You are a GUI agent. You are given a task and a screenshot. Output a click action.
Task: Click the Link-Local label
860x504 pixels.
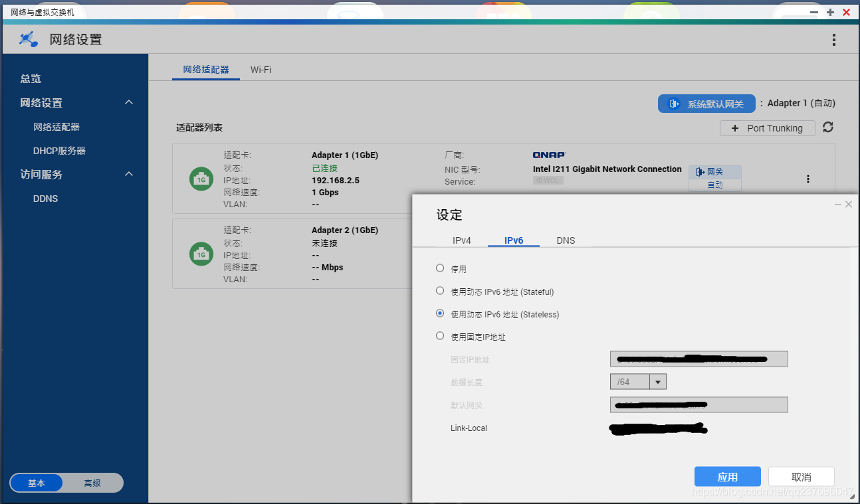point(469,428)
